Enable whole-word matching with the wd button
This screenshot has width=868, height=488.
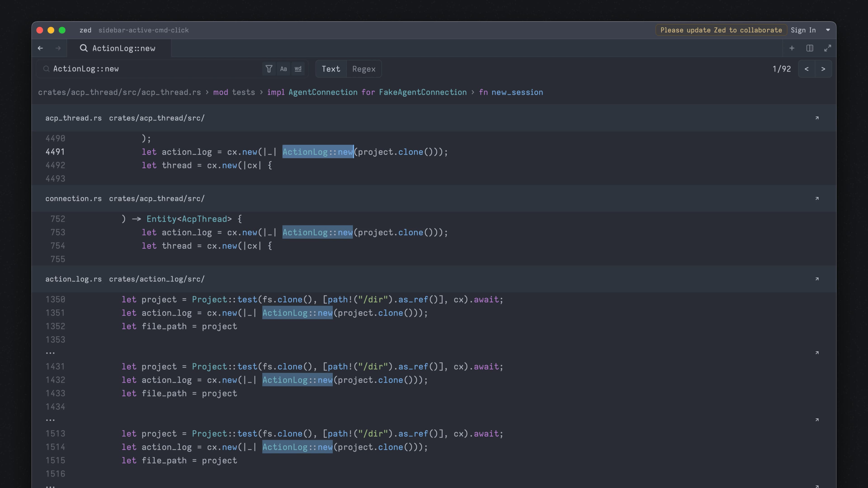297,69
